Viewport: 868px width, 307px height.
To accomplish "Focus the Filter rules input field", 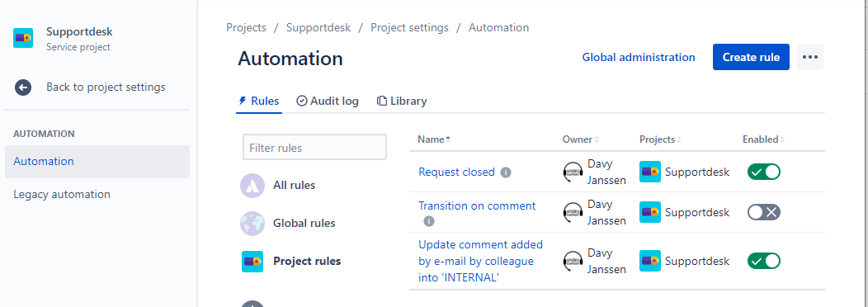I will point(314,148).
